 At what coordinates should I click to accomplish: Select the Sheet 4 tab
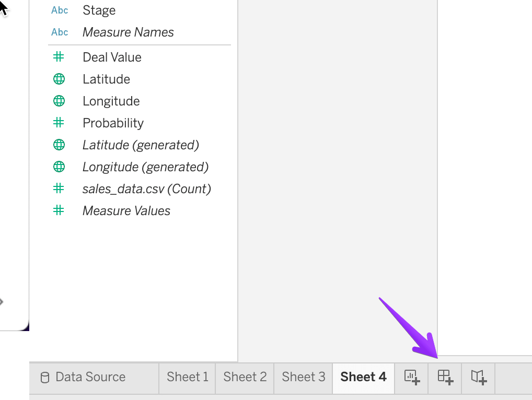pos(363,377)
